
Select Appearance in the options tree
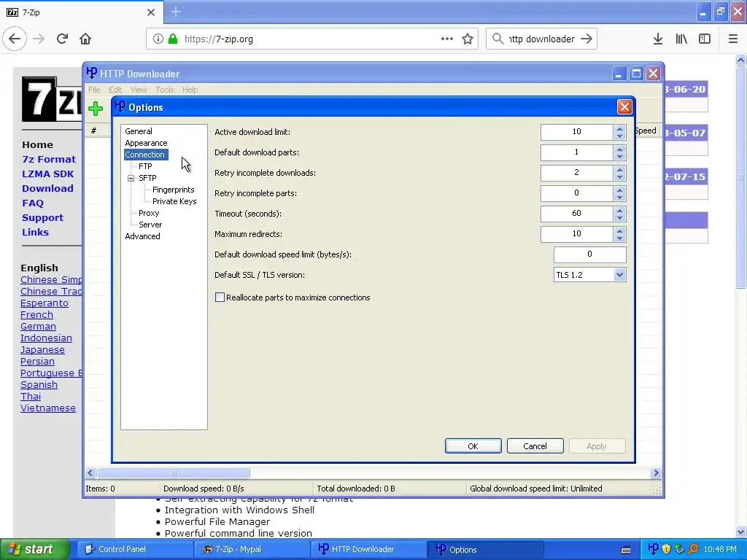146,143
